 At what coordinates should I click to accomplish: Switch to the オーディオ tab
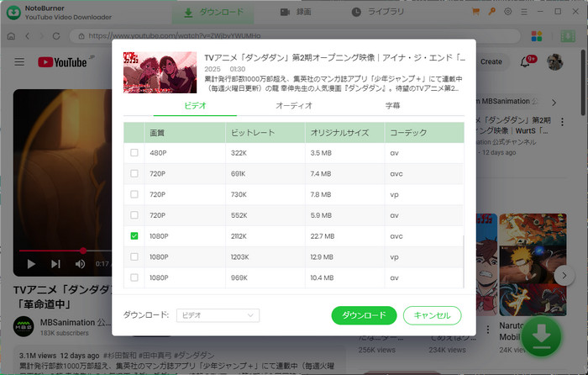(294, 106)
